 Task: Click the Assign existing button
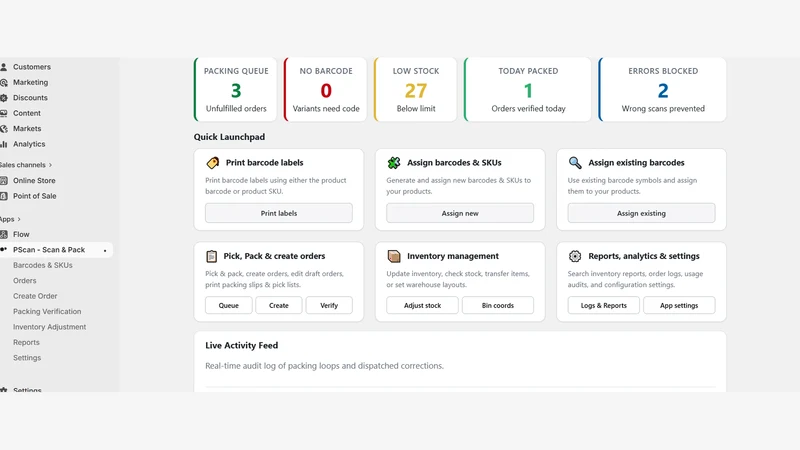click(641, 213)
